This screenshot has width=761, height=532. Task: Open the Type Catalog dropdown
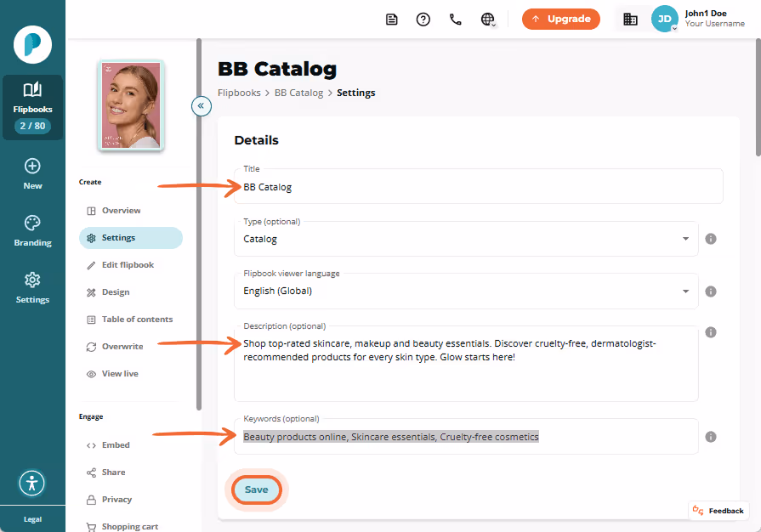tap(466, 239)
